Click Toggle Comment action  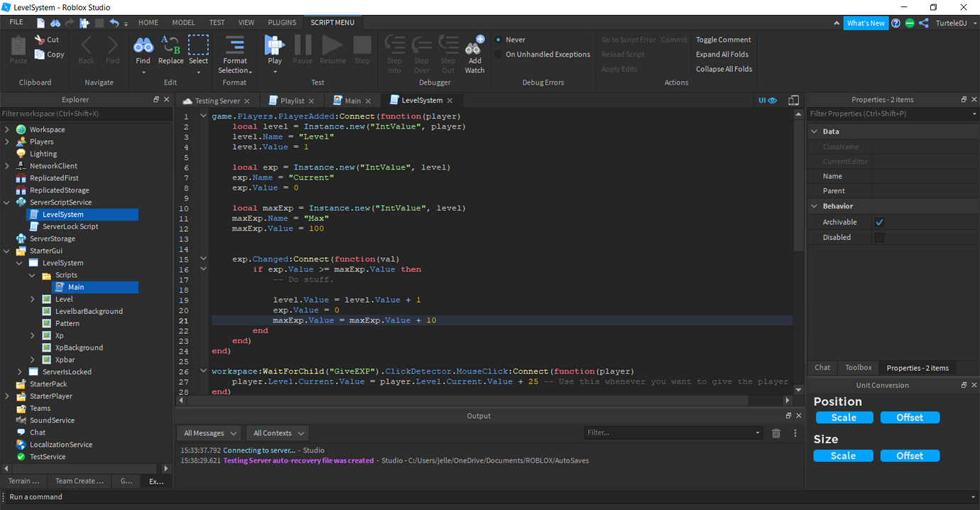(723, 40)
